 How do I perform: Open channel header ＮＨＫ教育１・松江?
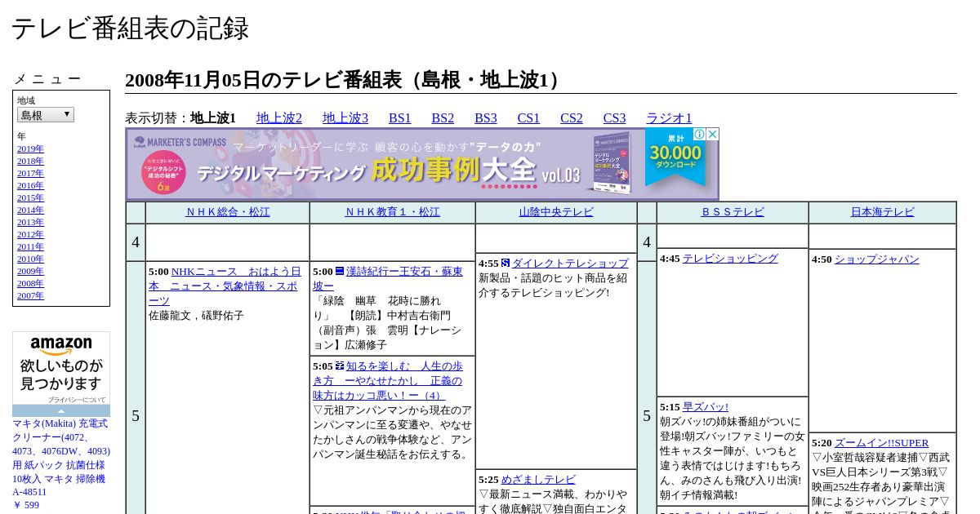click(x=392, y=212)
